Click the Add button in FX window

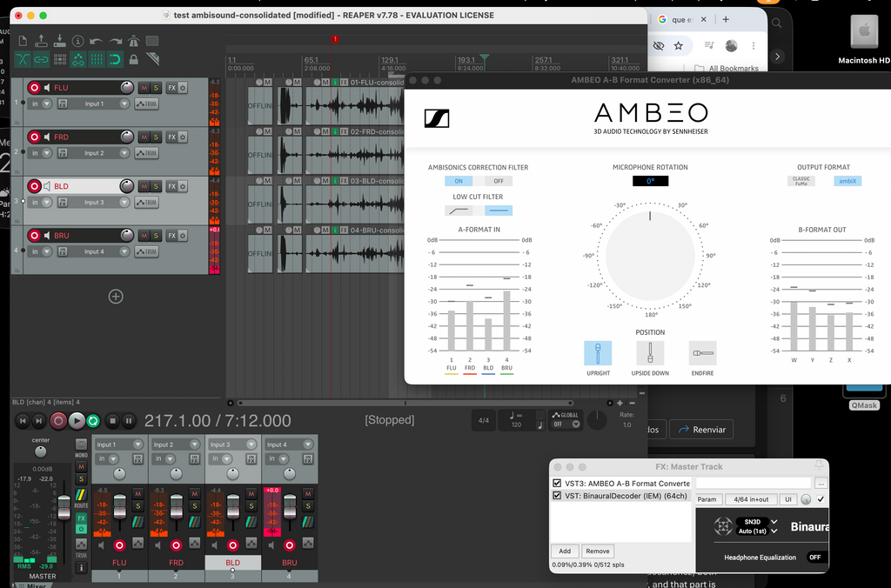coord(565,551)
